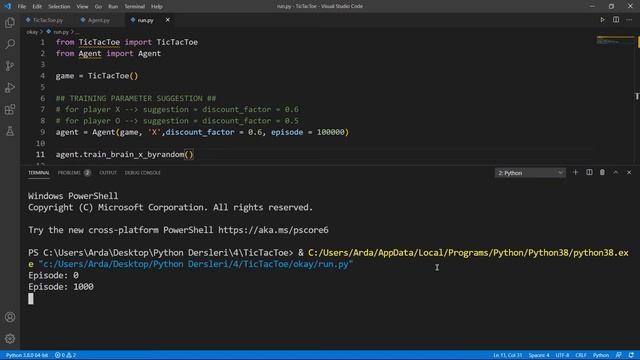This screenshot has width=640, height=360.
Task: Click 'okay' folder in breadcrumb
Action: [x=32, y=32]
